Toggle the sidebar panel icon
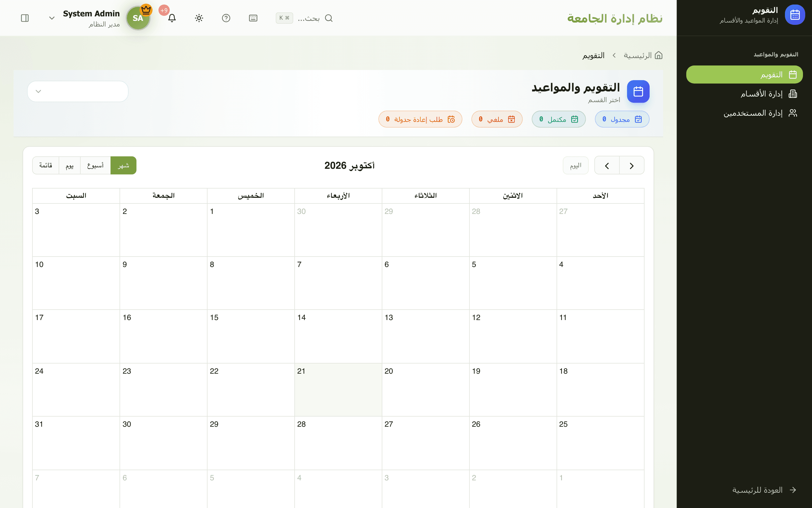The image size is (812, 508). click(25, 18)
